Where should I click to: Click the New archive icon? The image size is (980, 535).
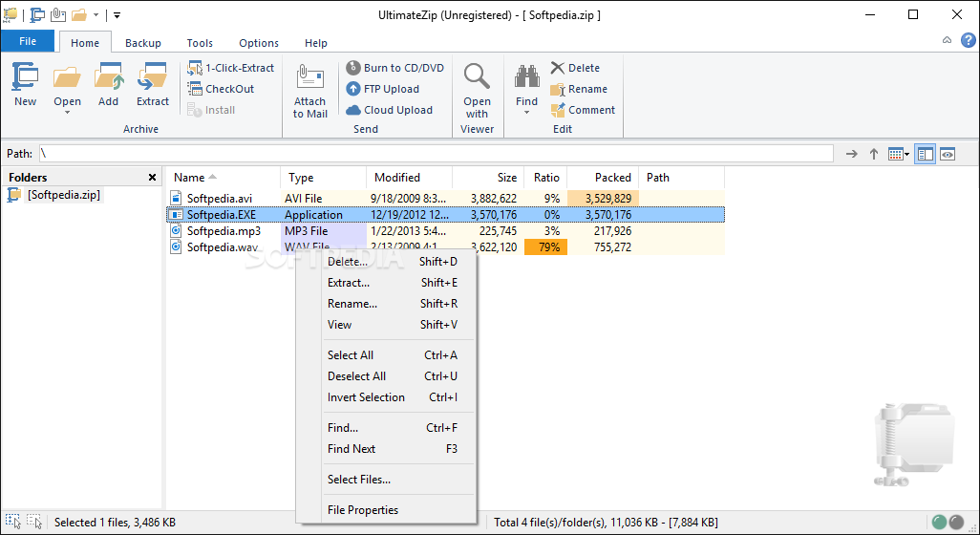tap(25, 76)
